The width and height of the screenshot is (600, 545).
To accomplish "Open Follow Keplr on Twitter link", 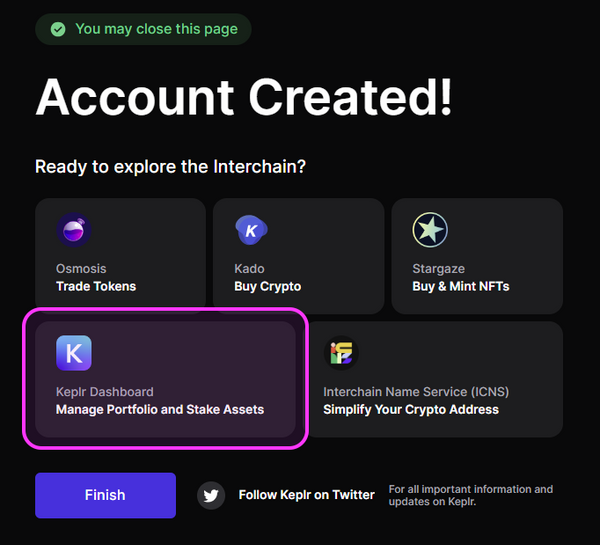I will pyautogui.click(x=306, y=495).
